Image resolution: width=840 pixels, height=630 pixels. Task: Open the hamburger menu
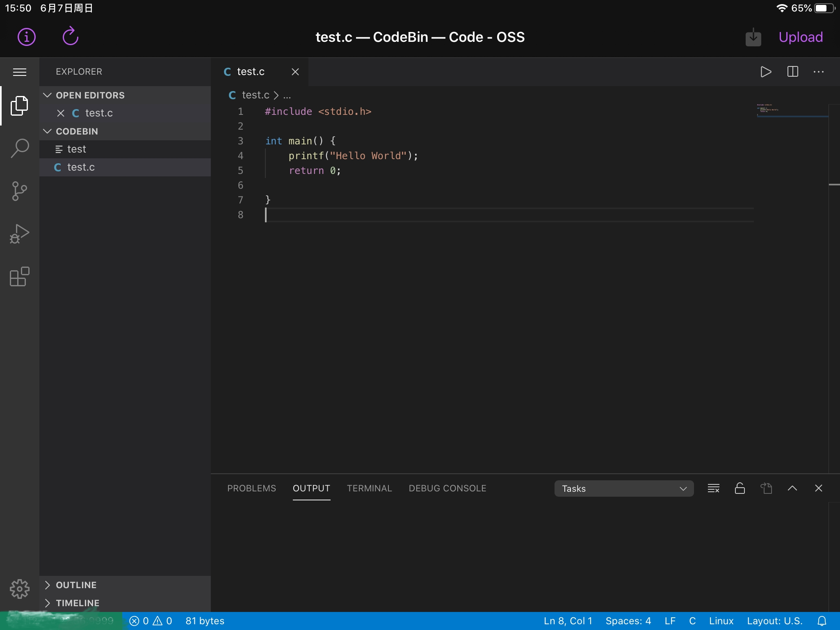coord(19,72)
